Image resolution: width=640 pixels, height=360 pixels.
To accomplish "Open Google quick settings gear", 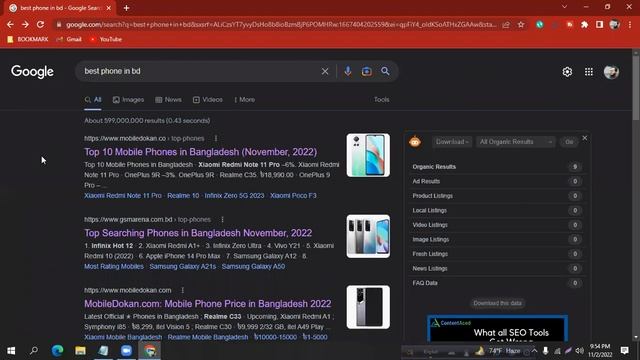I will pos(567,72).
